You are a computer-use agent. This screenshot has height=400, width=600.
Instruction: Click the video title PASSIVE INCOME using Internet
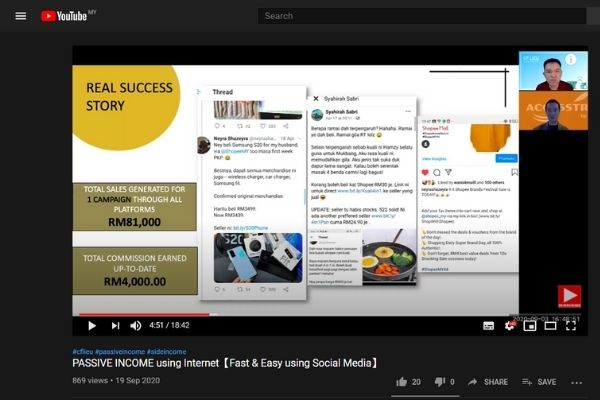coord(225,363)
